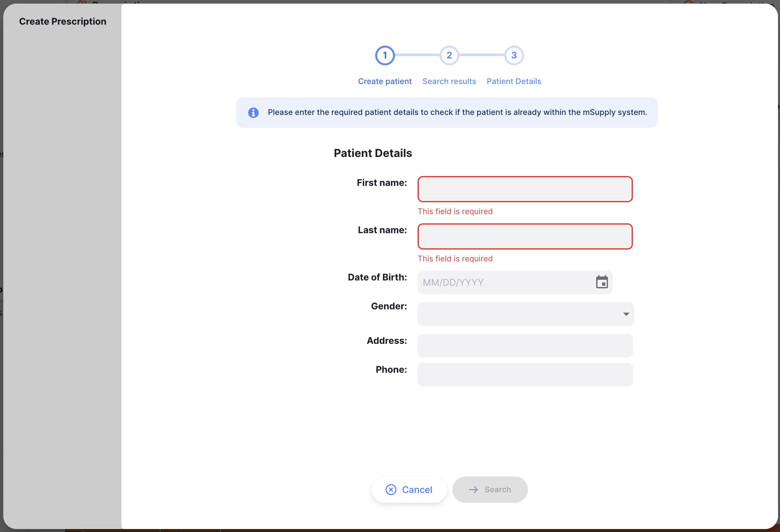The height and width of the screenshot is (532, 780).
Task: Click the arrow icon inside the Search button
Action: (473, 490)
